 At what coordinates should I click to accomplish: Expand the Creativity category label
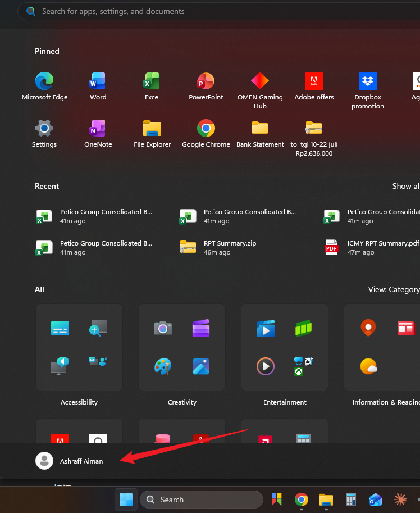click(x=182, y=402)
